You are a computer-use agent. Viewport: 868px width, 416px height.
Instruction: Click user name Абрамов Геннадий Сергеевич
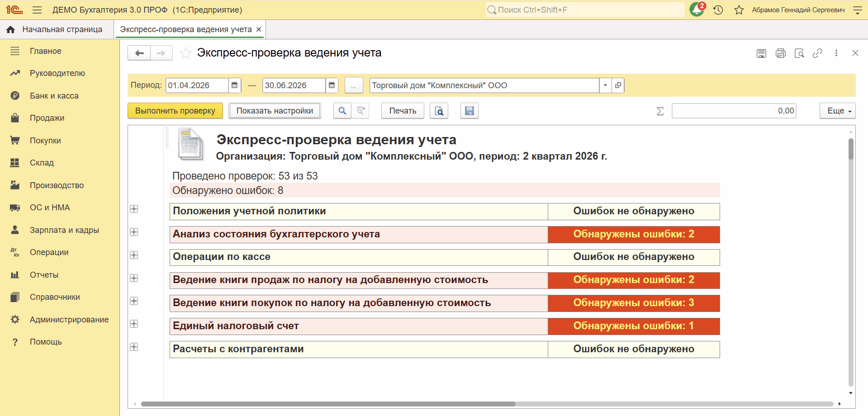click(x=798, y=10)
